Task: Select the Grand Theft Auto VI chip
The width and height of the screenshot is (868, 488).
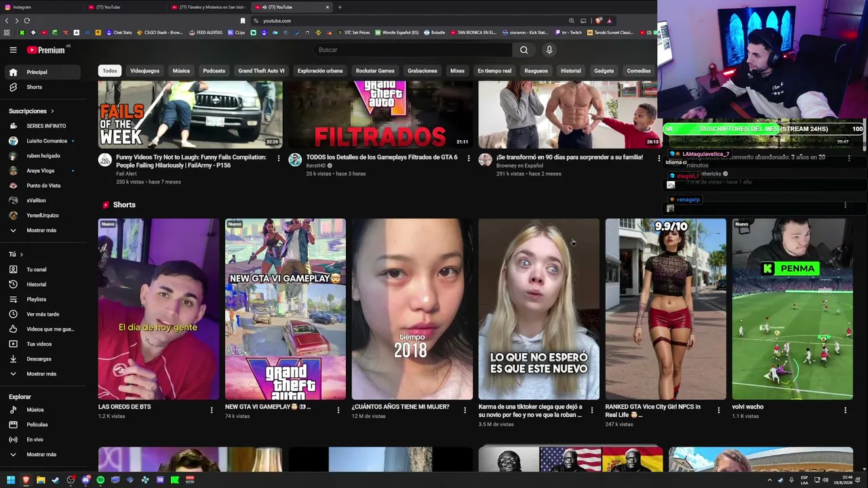Action: [x=261, y=70]
